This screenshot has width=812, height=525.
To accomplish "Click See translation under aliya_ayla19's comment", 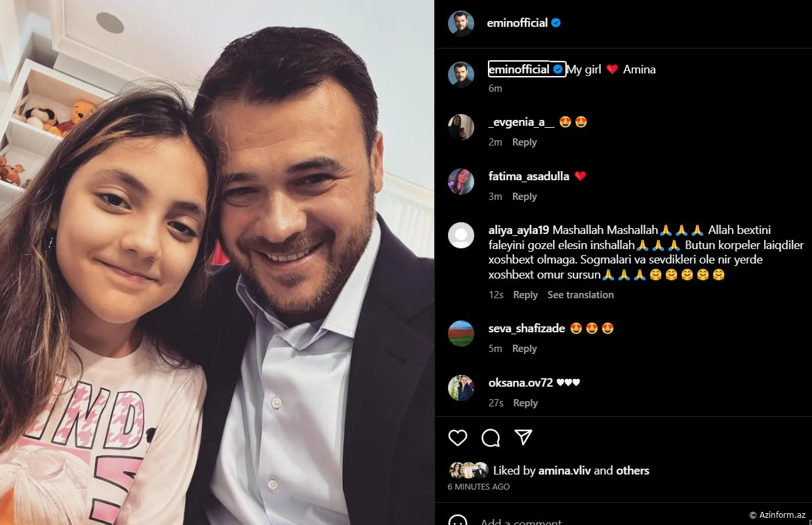I will (580, 295).
